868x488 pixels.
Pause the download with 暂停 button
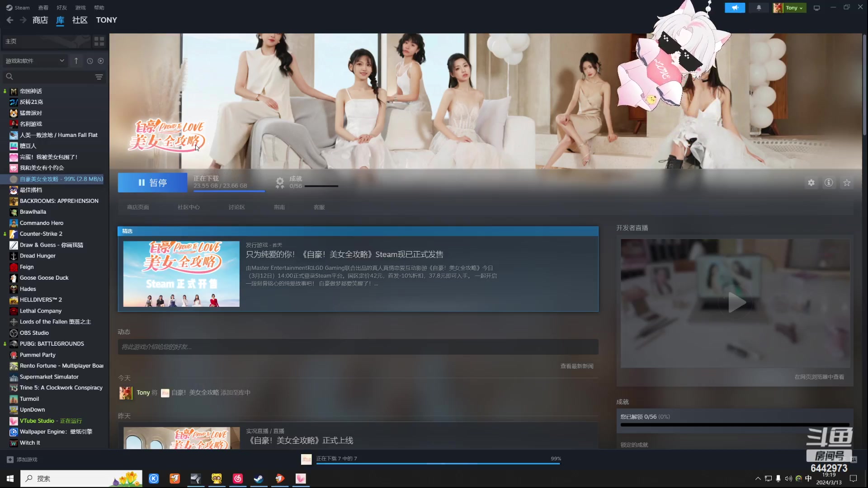[152, 183]
